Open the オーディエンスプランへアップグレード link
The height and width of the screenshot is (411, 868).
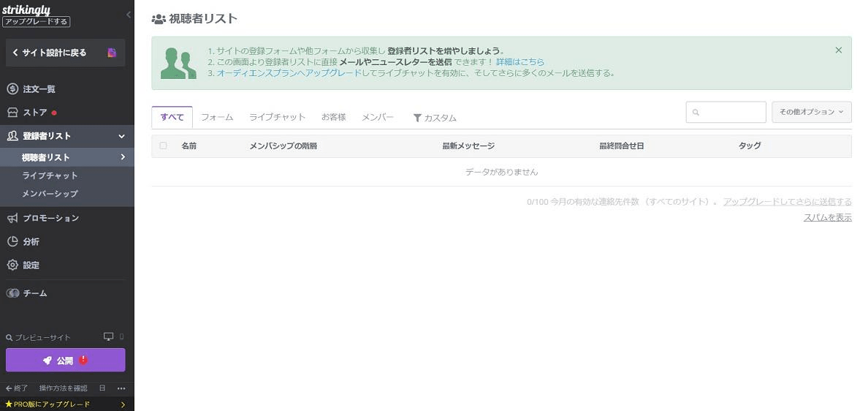point(289,72)
